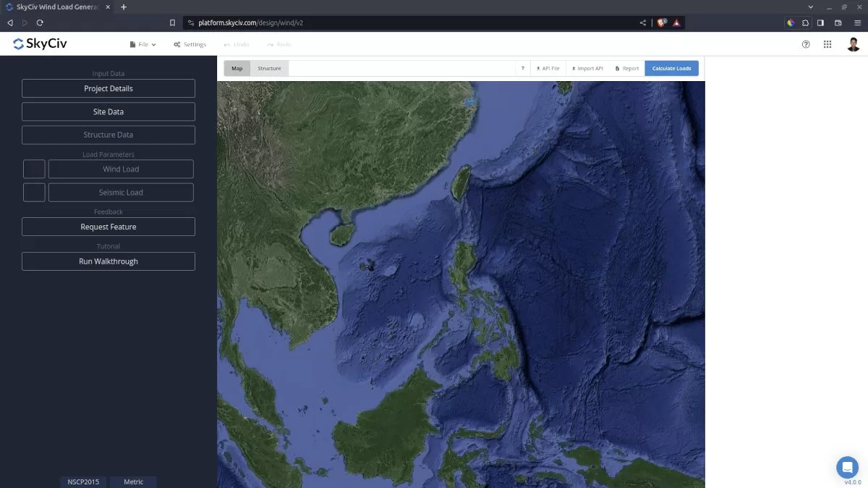Viewport: 868px width, 488px height.
Task: Click the Calculate Loads button
Action: (x=671, y=67)
